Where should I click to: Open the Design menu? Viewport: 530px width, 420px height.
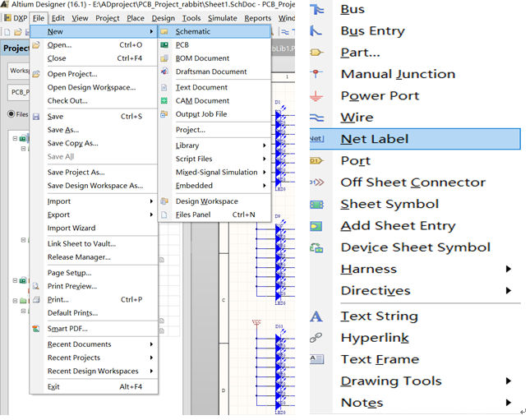click(164, 18)
